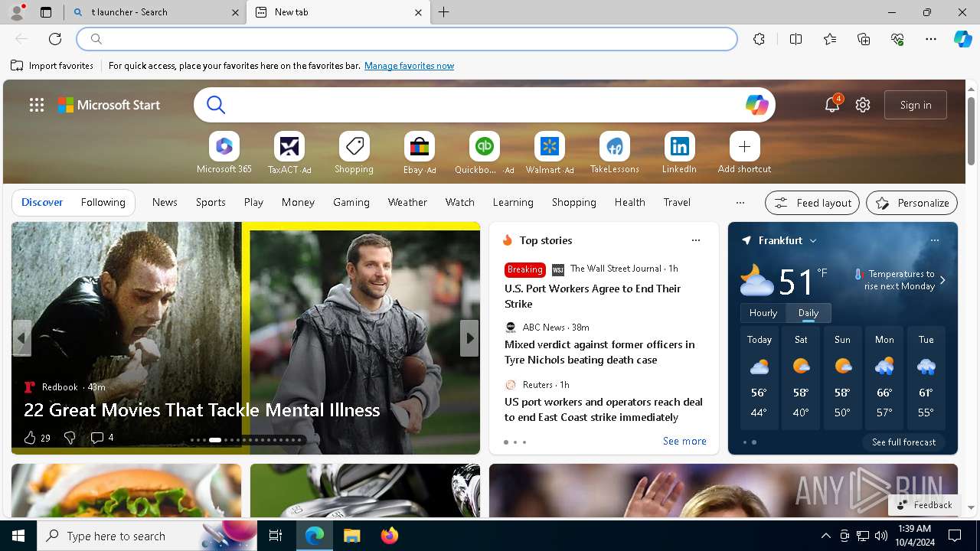
Task: Select the Following feed
Action: point(103,203)
